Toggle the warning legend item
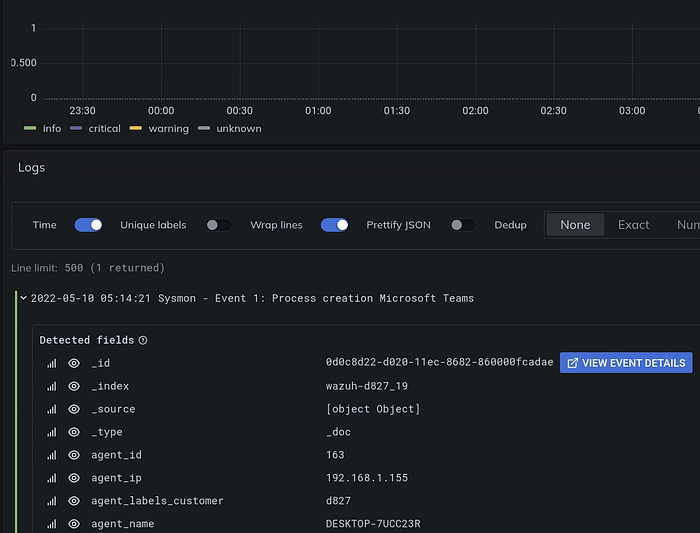 159,129
